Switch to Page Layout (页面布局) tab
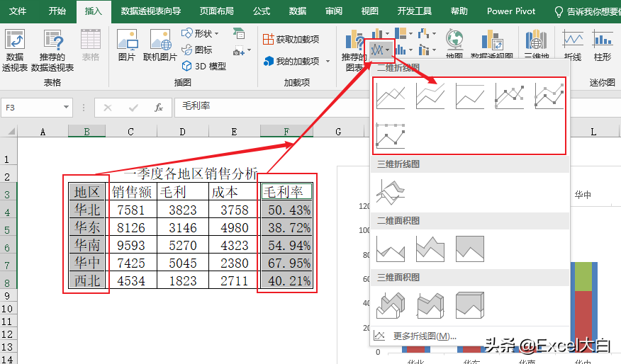Viewport: 621px width, 364px height. coord(216,11)
